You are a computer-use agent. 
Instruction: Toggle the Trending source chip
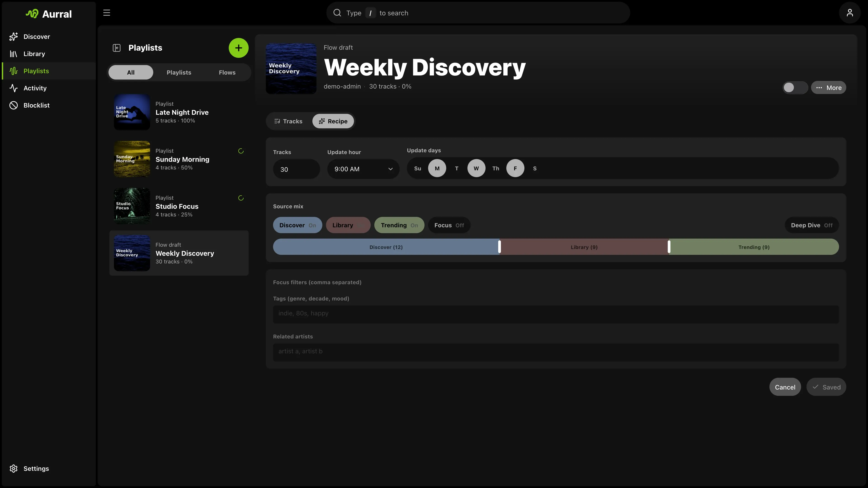pyautogui.click(x=399, y=225)
